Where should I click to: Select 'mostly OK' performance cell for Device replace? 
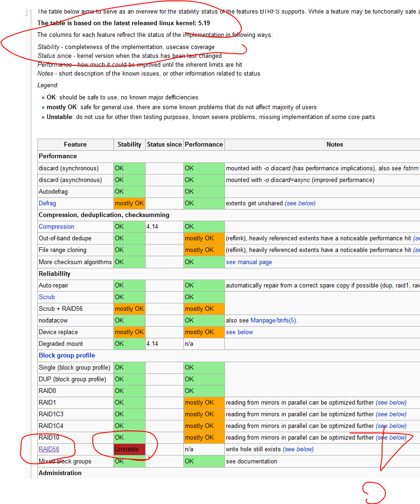point(204,332)
